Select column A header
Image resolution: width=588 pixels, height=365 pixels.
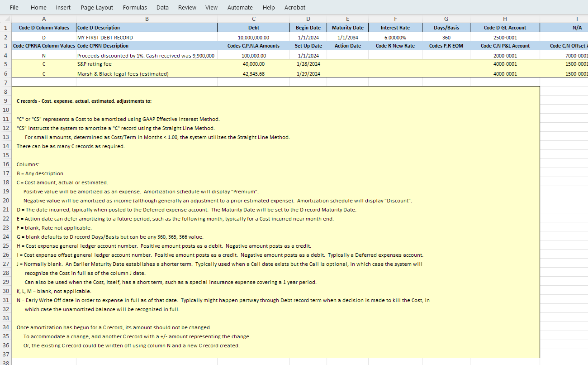[44, 19]
